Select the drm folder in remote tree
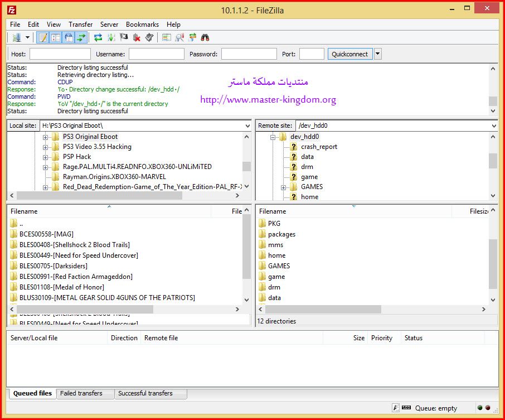505x420 pixels. pos(307,167)
